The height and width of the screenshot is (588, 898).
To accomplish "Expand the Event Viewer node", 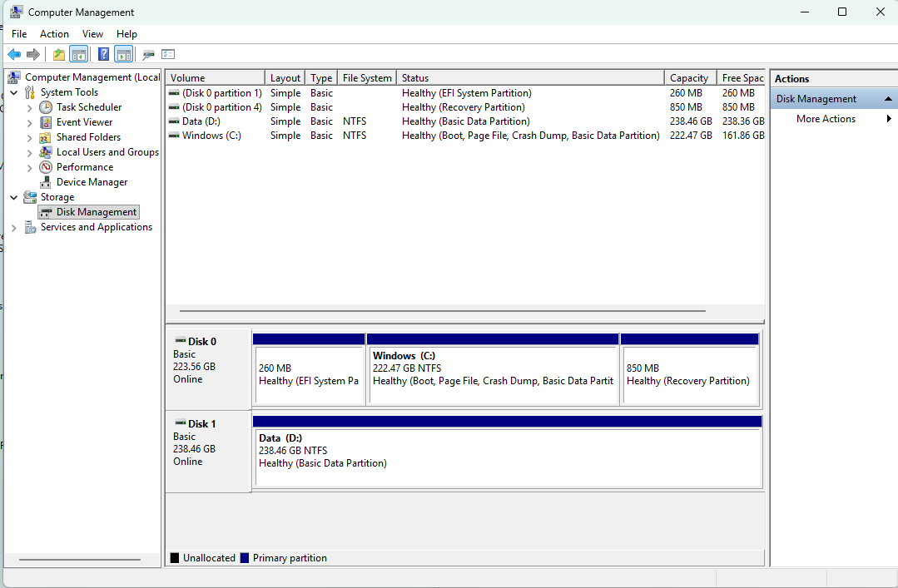I will click(x=29, y=122).
